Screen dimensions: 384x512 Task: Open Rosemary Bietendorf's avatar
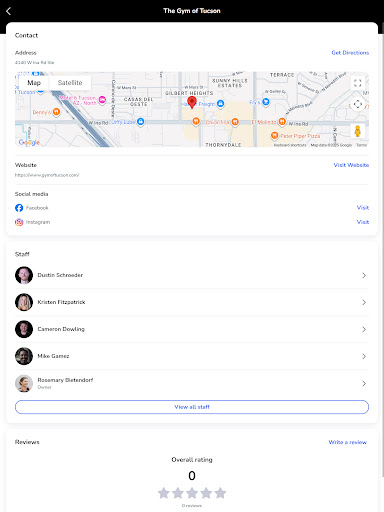pos(24,383)
